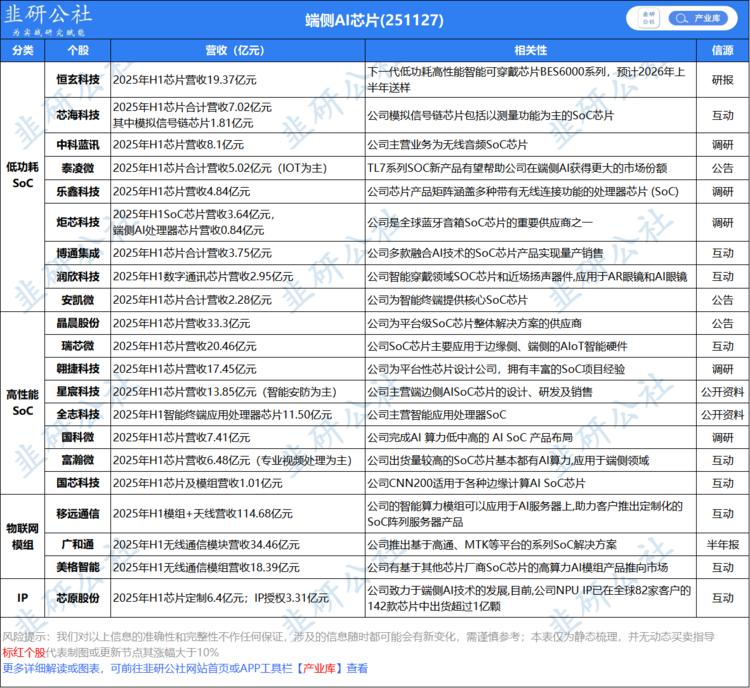This screenshot has height=688, width=750.
Task: Select stock name 星宸科技
Action: coord(78,392)
